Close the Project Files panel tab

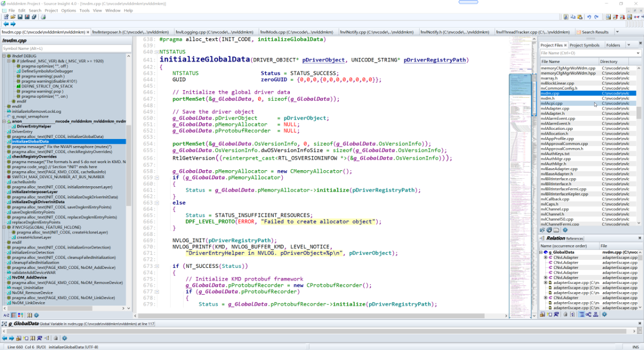[x=565, y=45]
